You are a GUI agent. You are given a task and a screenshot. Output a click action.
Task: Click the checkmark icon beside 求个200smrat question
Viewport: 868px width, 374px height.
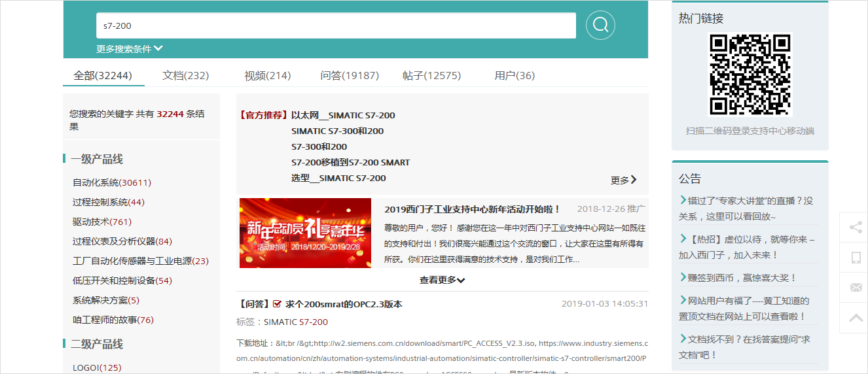click(277, 304)
